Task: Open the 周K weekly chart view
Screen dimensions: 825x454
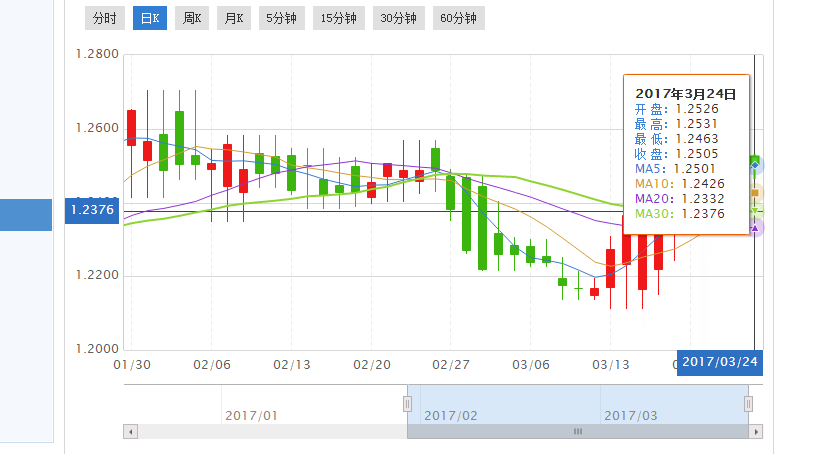Action: pyautogui.click(x=192, y=18)
